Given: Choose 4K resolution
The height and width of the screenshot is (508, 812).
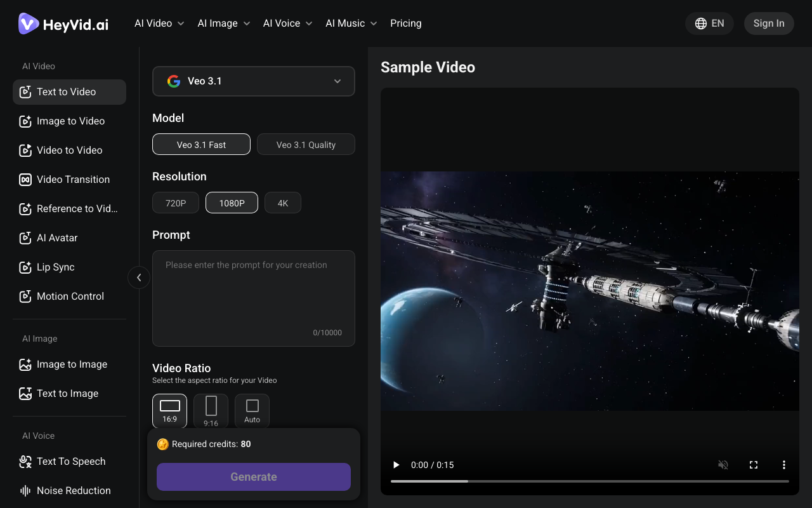Looking at the screenshot, I should click(x=283, y=203).
